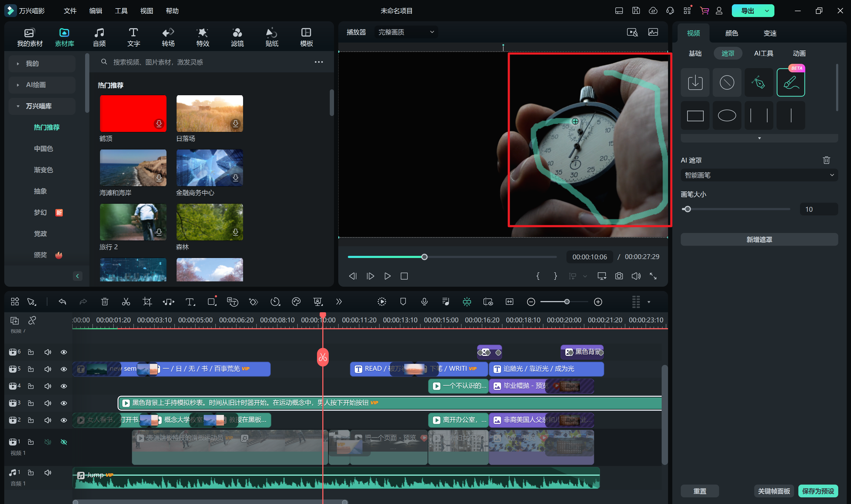The width and height of the screenshot is (851, 504).
Task: Click the Export button
Action: pos(747,11)
